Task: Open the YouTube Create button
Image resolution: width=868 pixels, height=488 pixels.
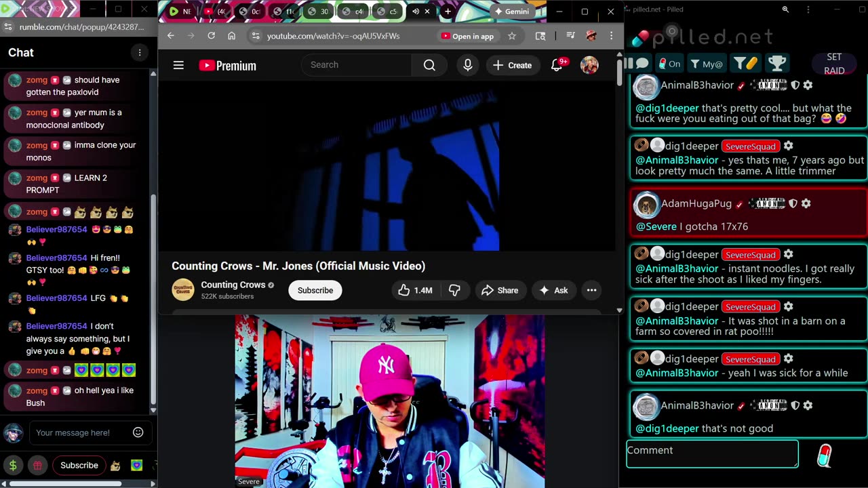Action: (x=513, y=65)
